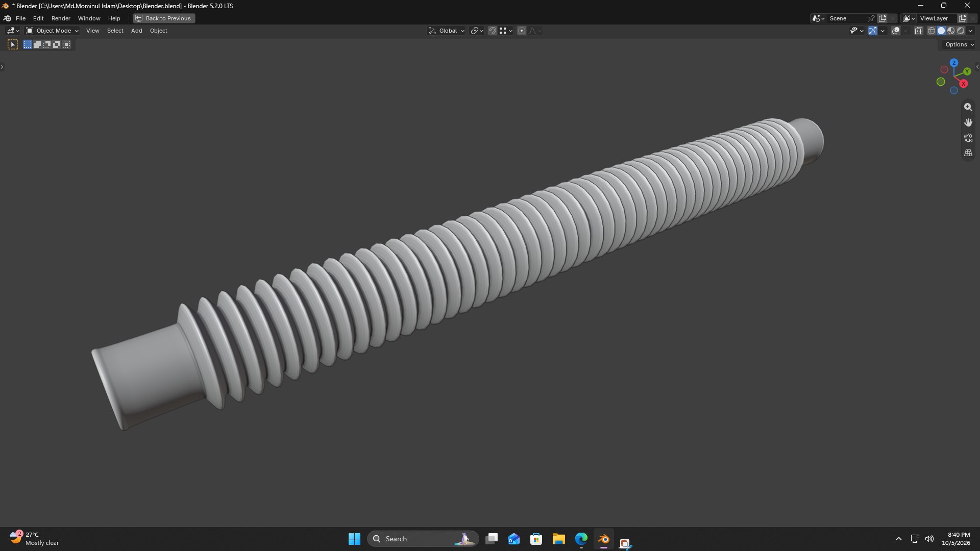
Task: Expand the viewport shading options arrow
Action: [970, 31]
